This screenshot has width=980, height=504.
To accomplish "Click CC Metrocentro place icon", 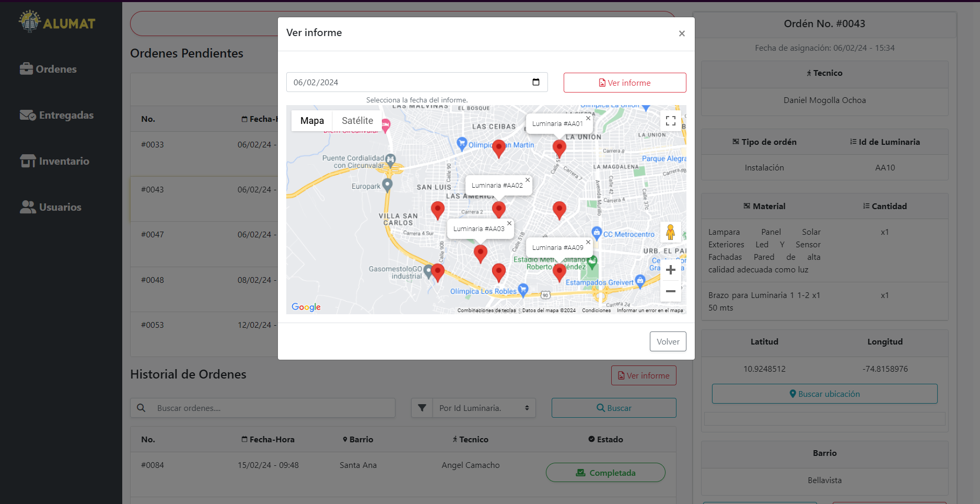I will click(597, 233).
